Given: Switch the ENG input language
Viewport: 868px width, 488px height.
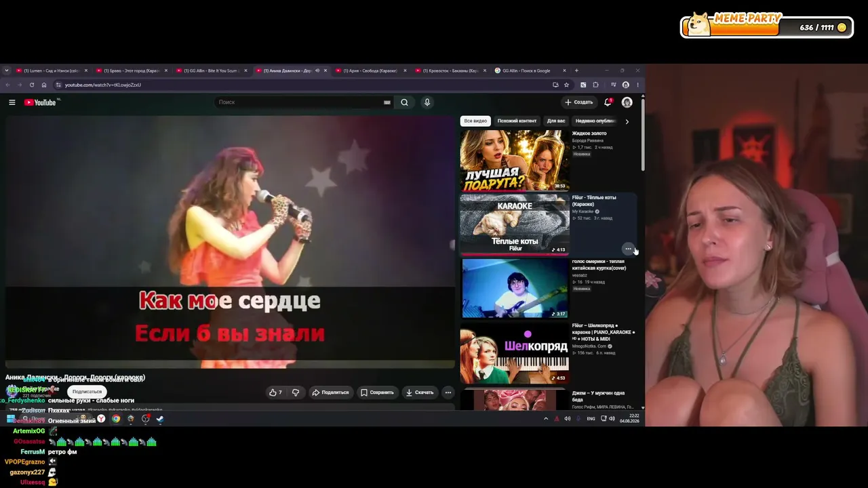Looking at the screenshot, I should coord(591,419).
